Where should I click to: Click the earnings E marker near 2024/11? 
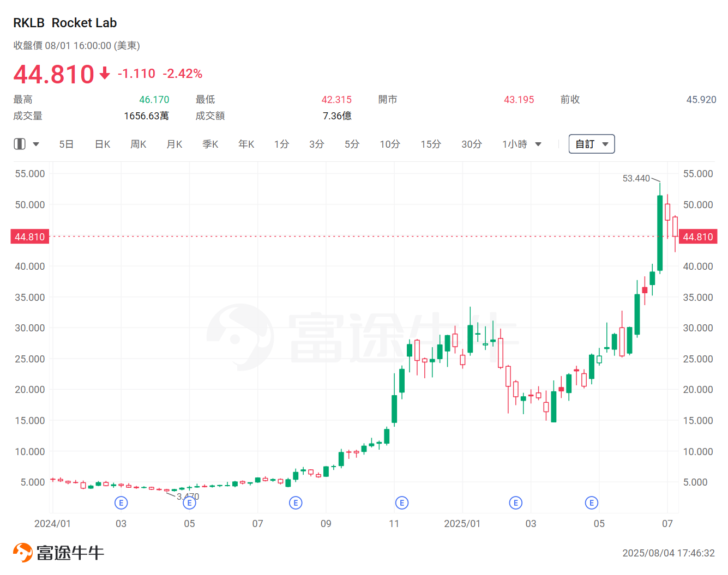tap(402, 503)
